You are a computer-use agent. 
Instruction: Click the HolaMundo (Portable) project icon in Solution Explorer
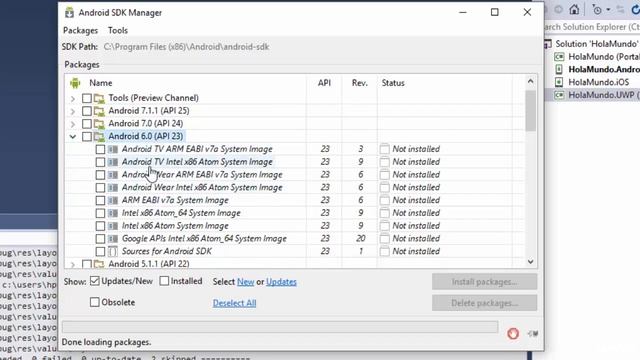(559, 57)
